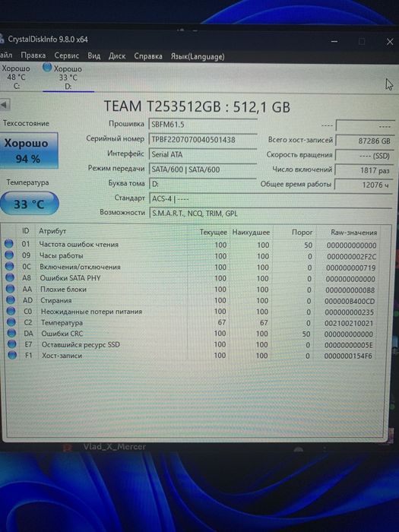This screenshot has height=532, width=399.
Task: Click raw value 002100210021
Action: point(349,323)
